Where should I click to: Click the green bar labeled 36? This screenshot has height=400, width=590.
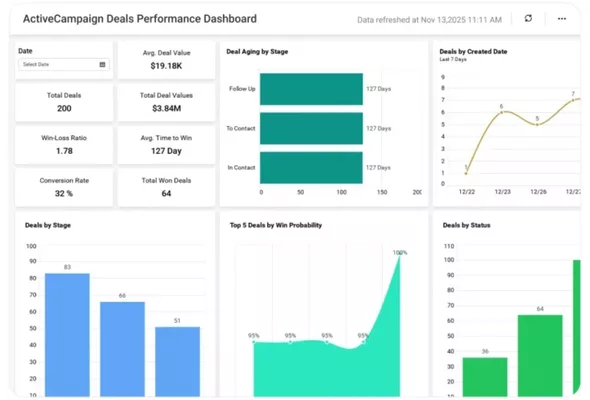tap(485, 377)
